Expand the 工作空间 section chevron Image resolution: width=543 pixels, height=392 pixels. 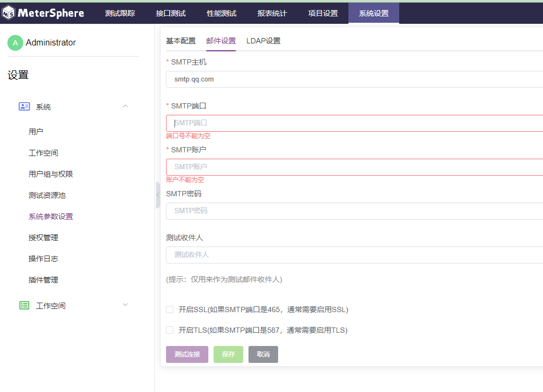[125, 305]
